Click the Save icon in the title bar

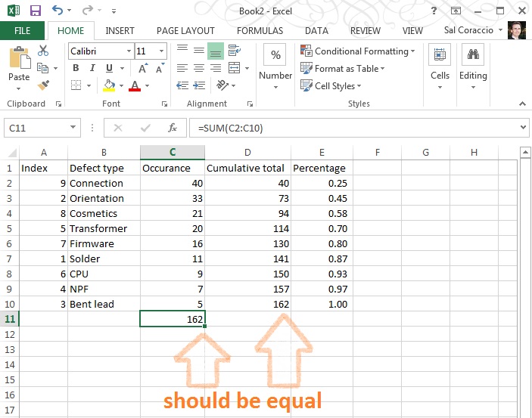click(35, 11)
